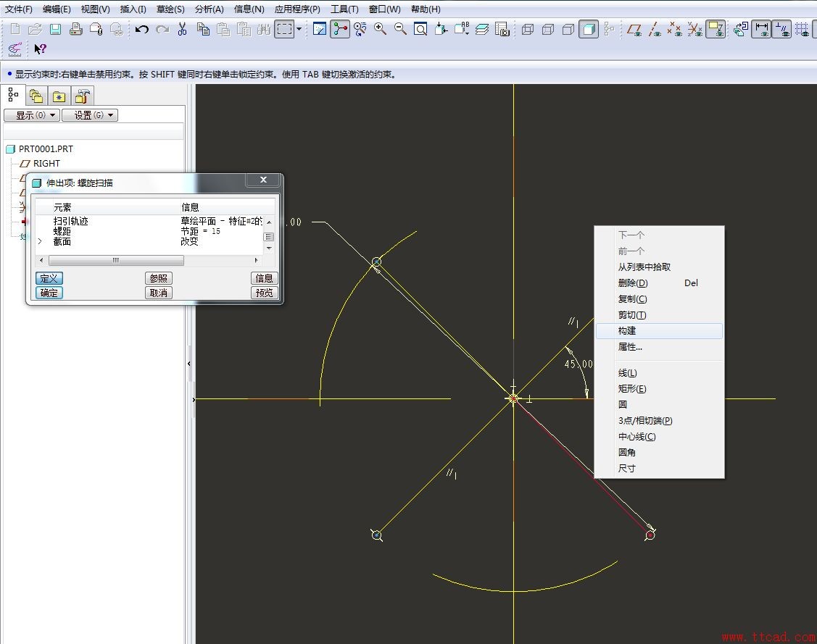The height and width of the screenshot is (644, 817).
Task: Open the 草绘(S) menu
Action: pos(170,9)
